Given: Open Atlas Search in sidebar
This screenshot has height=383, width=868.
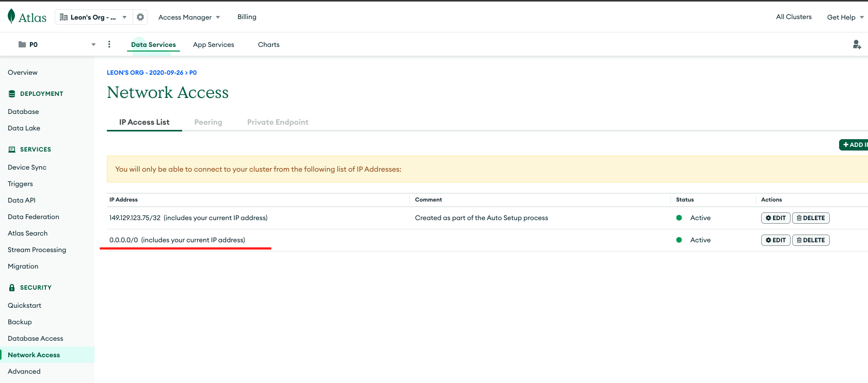Looking at the screenshot, I should [x=27, y=234].
